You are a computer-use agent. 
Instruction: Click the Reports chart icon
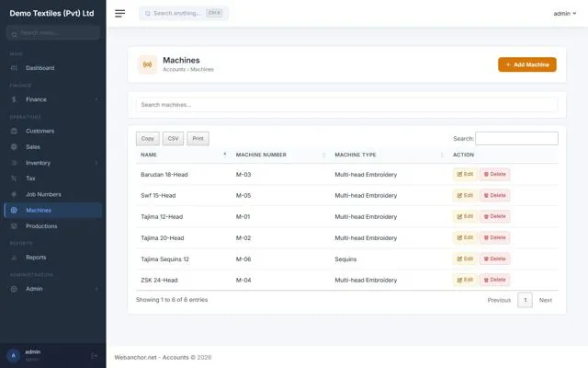pyautogui.click(x=14, y=258)
